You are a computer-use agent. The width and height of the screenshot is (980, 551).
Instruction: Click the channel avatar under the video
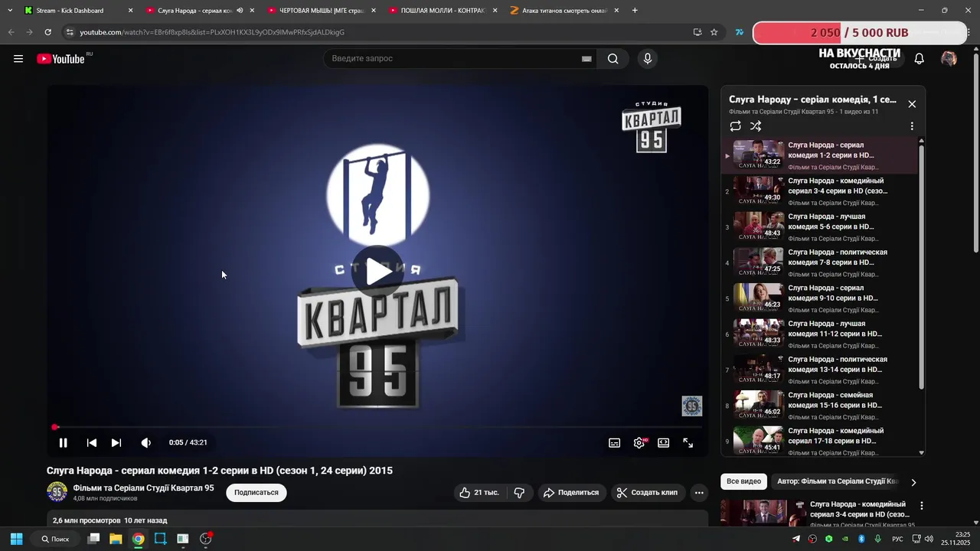click(x=57, y=492)
